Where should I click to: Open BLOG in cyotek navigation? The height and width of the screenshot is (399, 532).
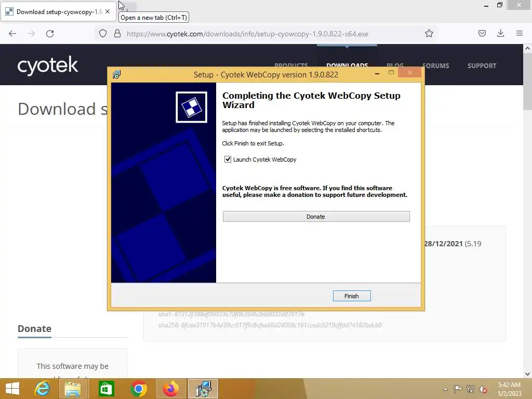(395, 65)
